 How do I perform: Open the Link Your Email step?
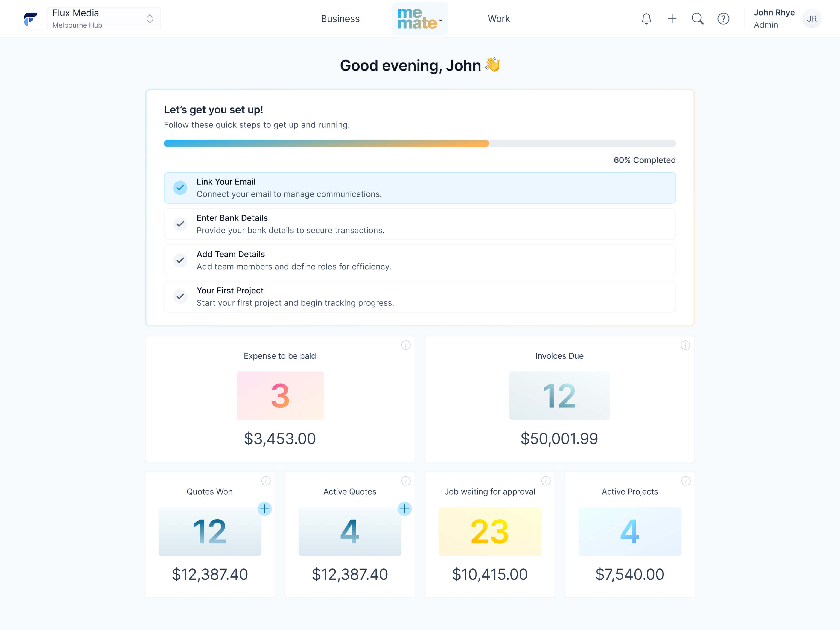(420, 188)
